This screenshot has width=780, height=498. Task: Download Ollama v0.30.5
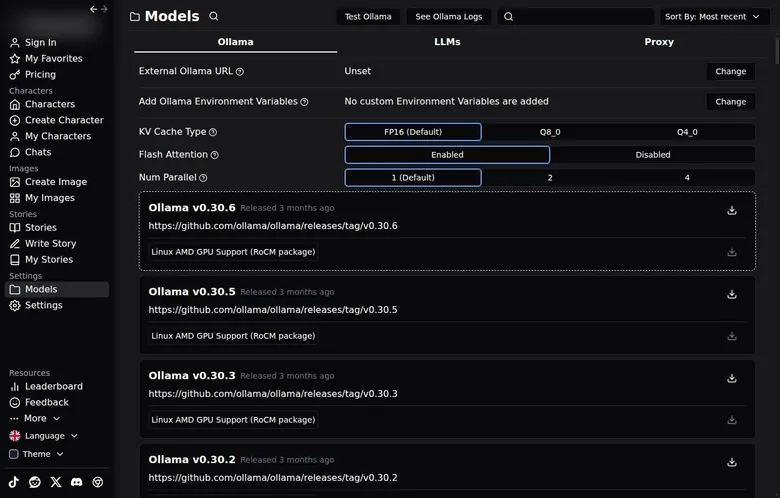tap(731, 295)
